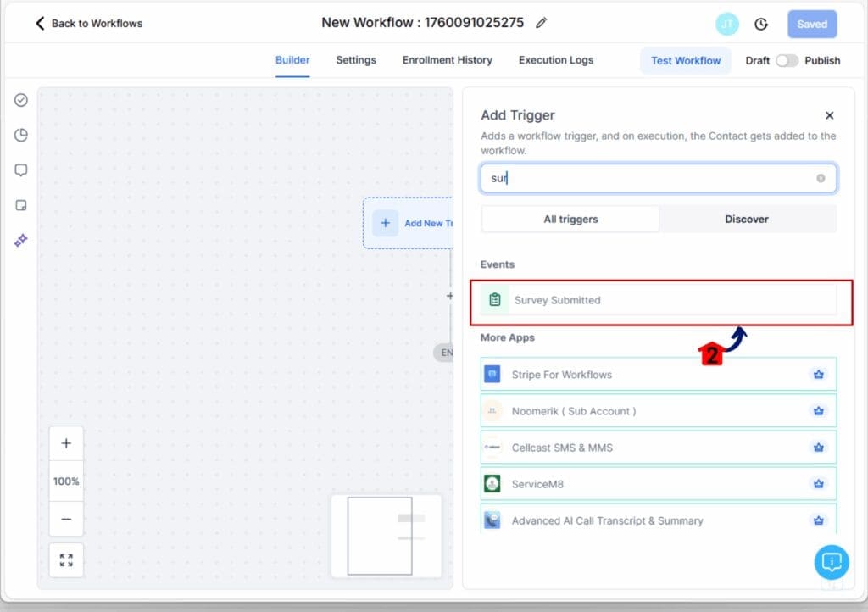Open the AI sparkle icon in sidebar
Image resolution: width=868 pixels, height=612 pixels.
[21, 241]
